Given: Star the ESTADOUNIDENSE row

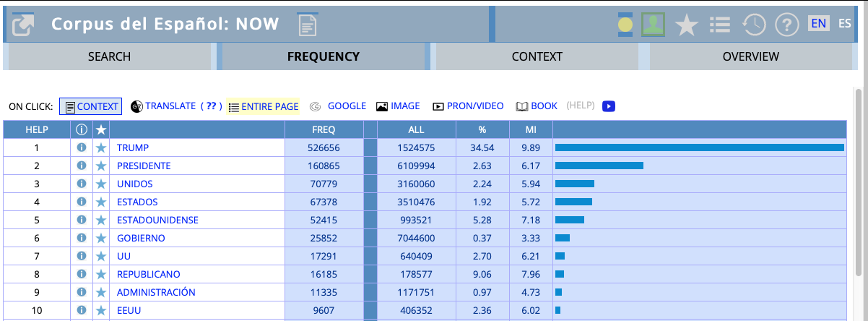Looking at the screenshot, I should pos(101,220).
